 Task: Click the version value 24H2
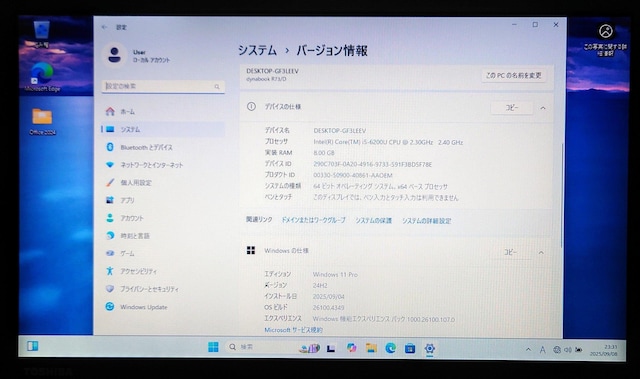[x=320, y=286]
